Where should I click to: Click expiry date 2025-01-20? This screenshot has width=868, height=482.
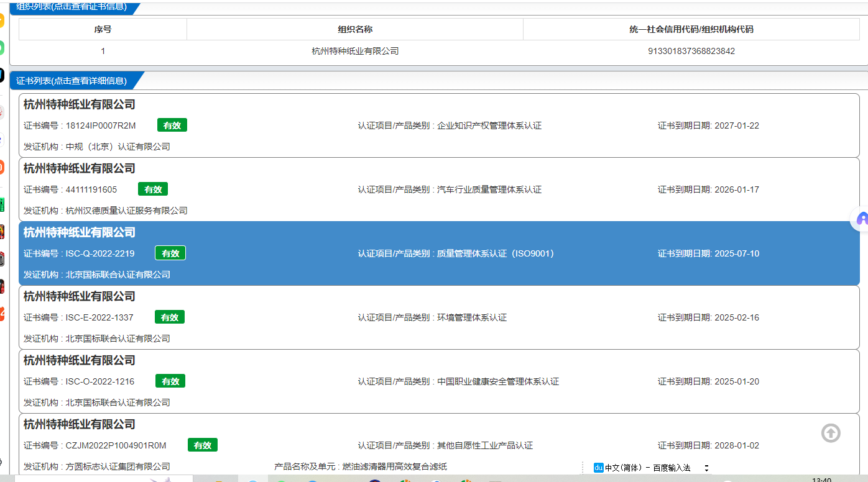click(x=737, y=381)
